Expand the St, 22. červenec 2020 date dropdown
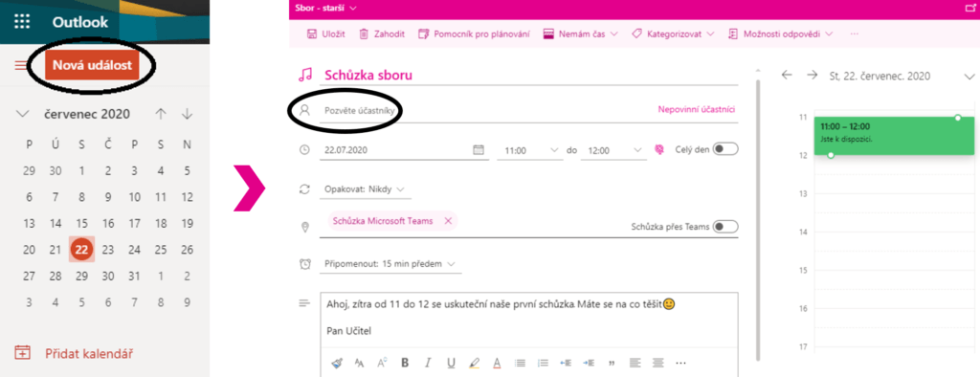Viewport: 980px width, 377px height. click(x=969, y=77)
